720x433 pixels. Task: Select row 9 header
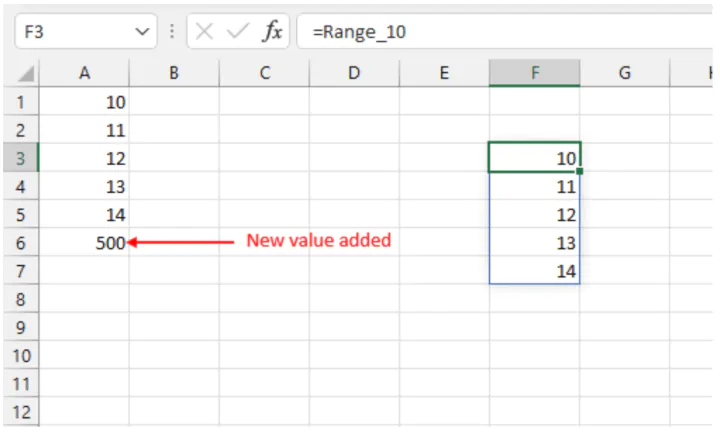tap(21, 327)
